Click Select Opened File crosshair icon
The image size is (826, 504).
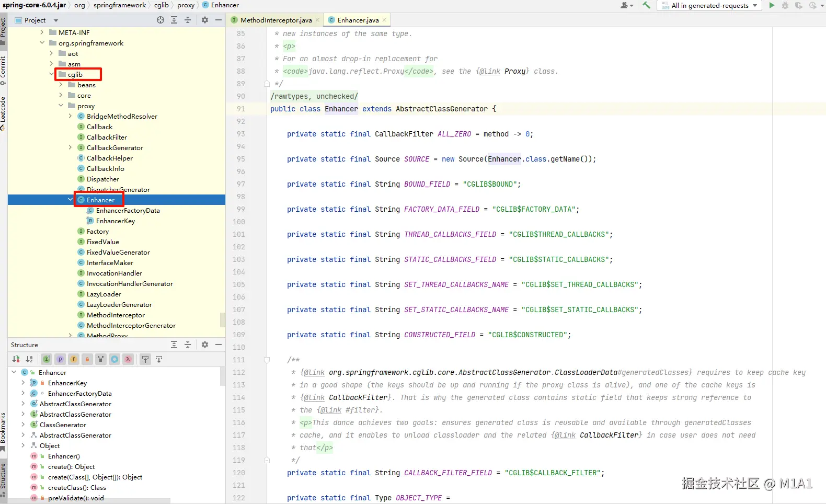[160, 20]
